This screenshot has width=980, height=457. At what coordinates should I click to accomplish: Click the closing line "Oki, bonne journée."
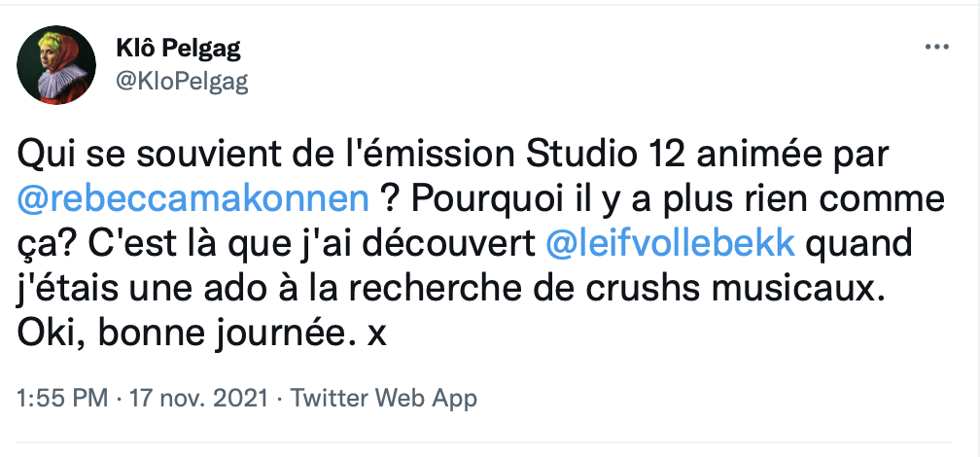point(178,333)
